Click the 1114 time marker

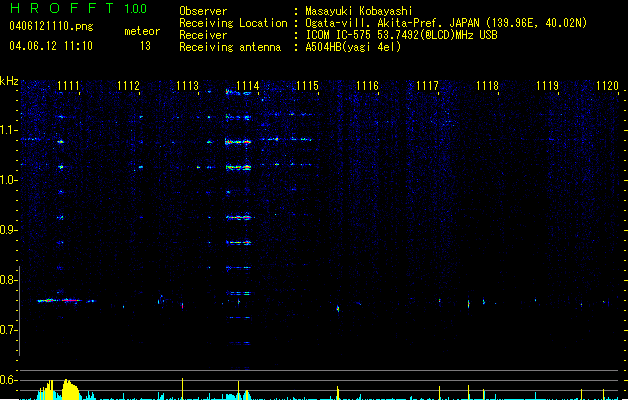tap(248, 86)
